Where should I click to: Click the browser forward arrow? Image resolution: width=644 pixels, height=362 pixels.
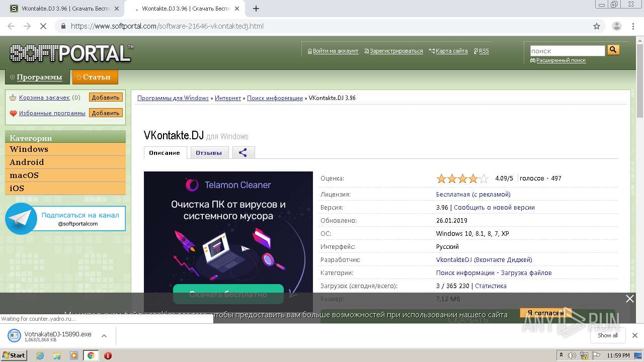point(27,26)
